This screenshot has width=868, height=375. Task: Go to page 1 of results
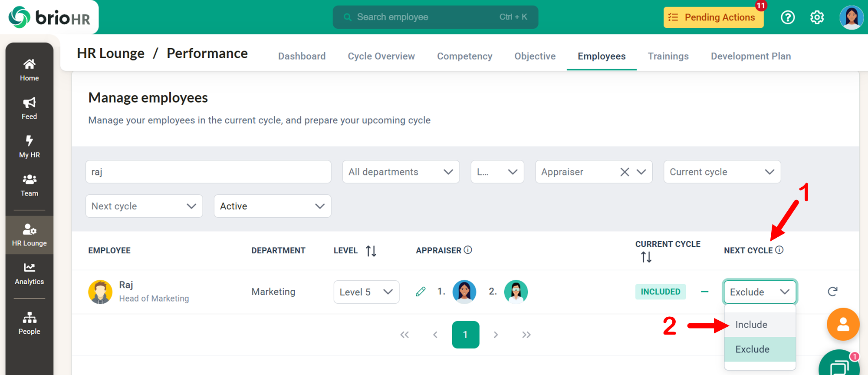coord(465,335)
